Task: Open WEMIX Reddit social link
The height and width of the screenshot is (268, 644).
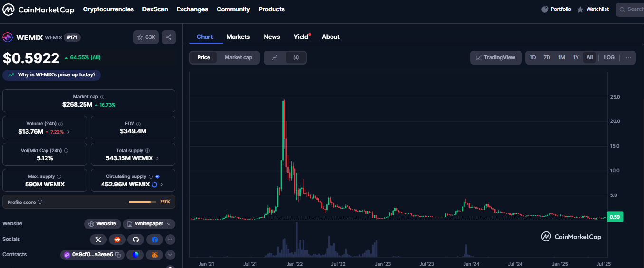Action: (x=117, y=240)
